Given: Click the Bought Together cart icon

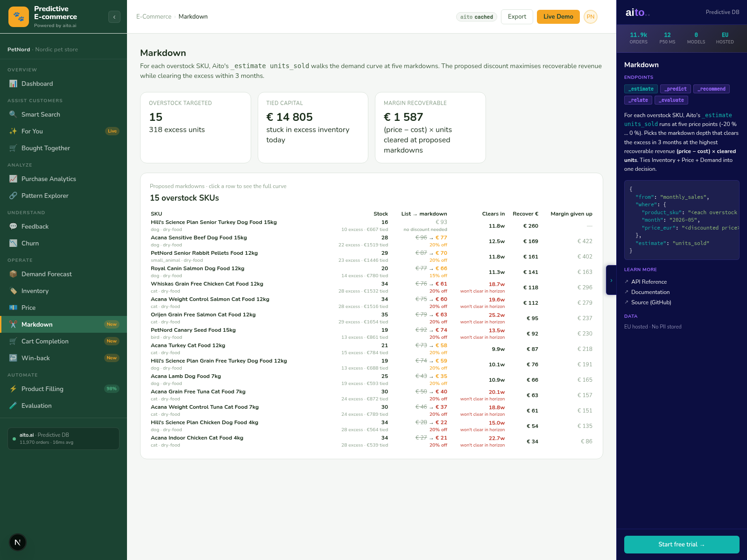Looking at the screenshot, I should coord(13,148).
